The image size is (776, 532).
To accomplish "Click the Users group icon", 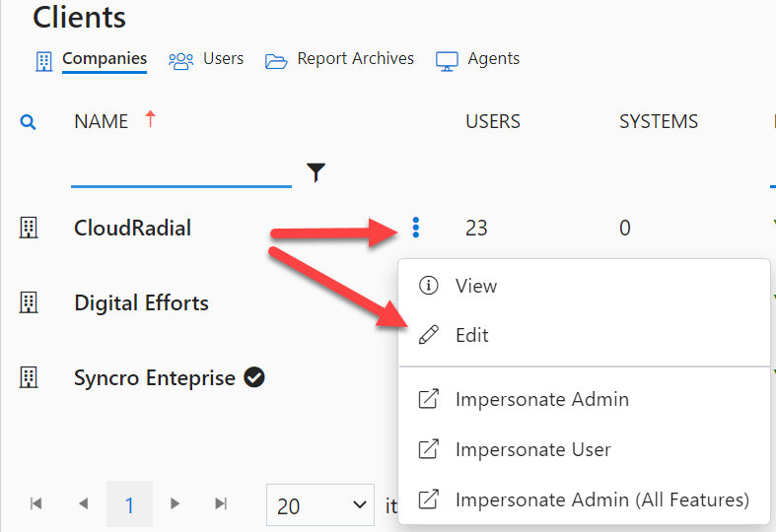I will pos(180,61).
